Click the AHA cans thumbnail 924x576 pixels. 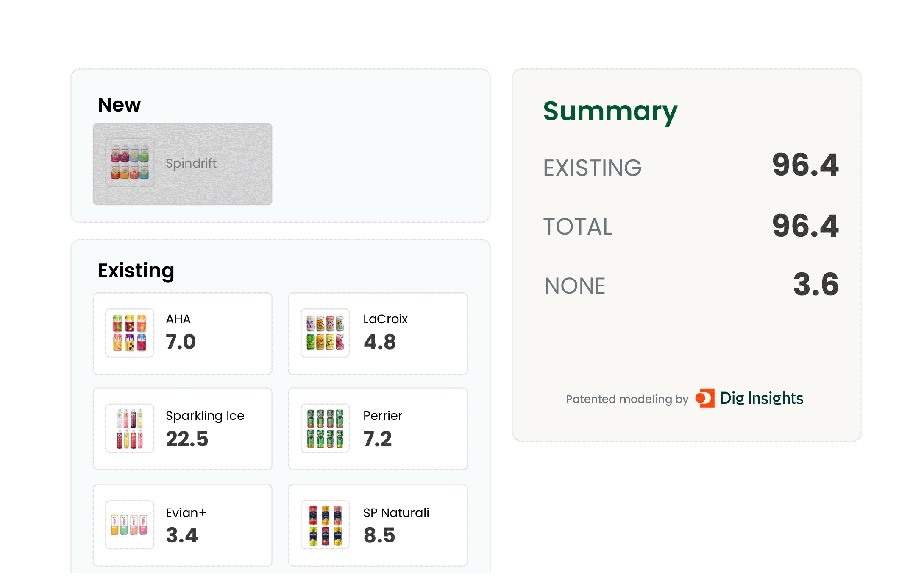130,333
